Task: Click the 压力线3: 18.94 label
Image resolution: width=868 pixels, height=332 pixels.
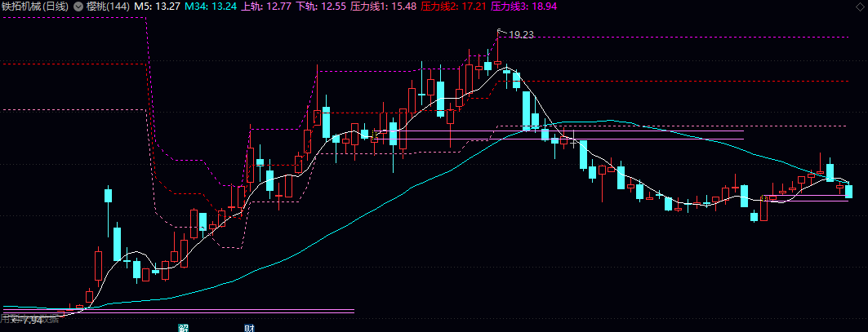Action: 523,7
